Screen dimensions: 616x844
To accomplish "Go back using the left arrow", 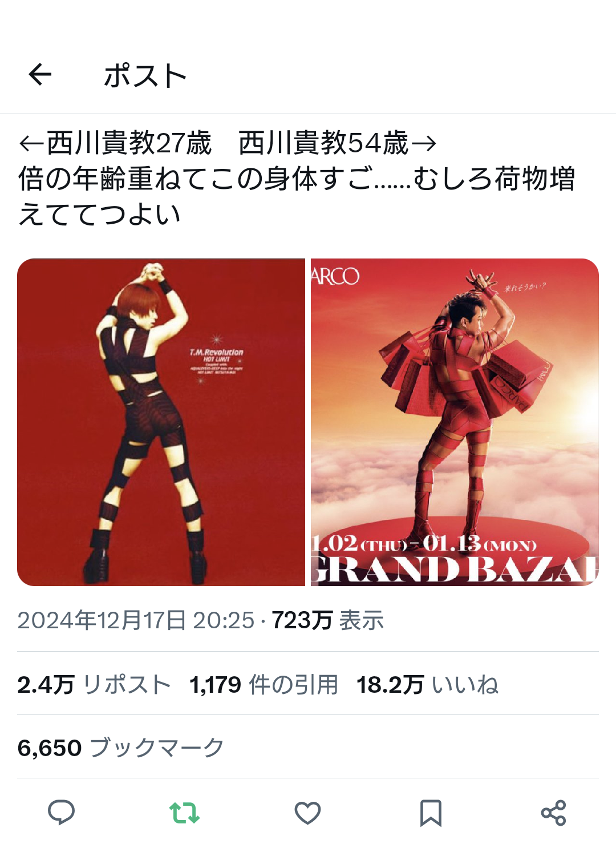I will coord(40,75).
